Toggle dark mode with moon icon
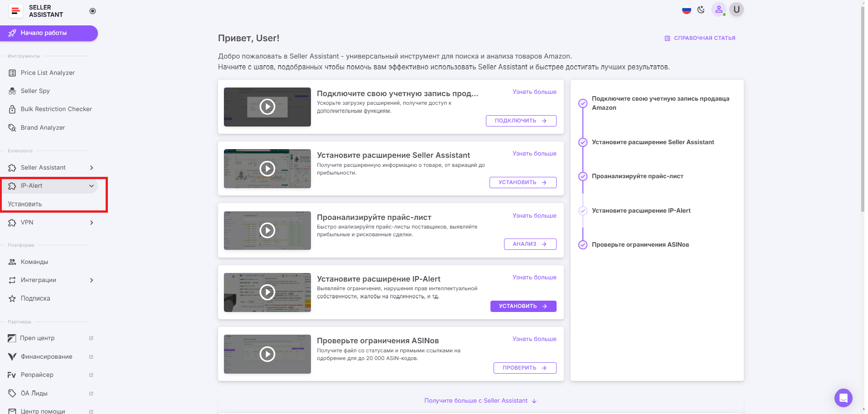The width and height of the screenshot is (868, 414). [701, 10]
